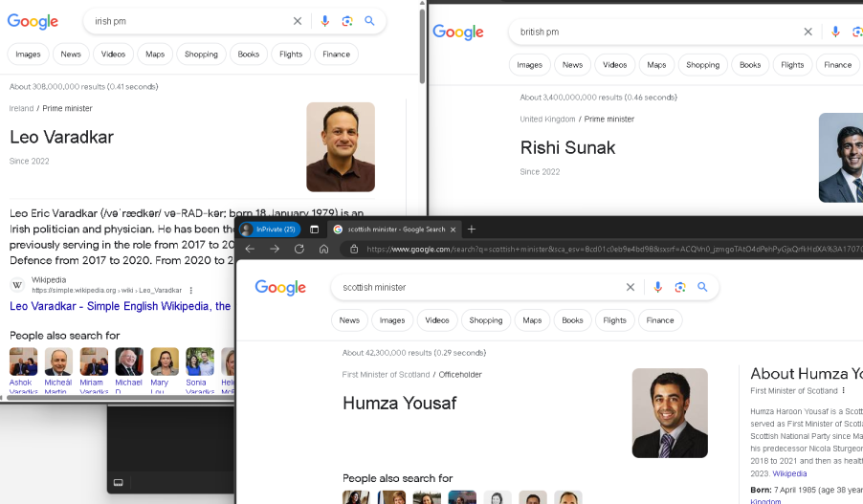Select Shopping filter in scottish minister window
The image size is (863, 504).
click(486, 320)
